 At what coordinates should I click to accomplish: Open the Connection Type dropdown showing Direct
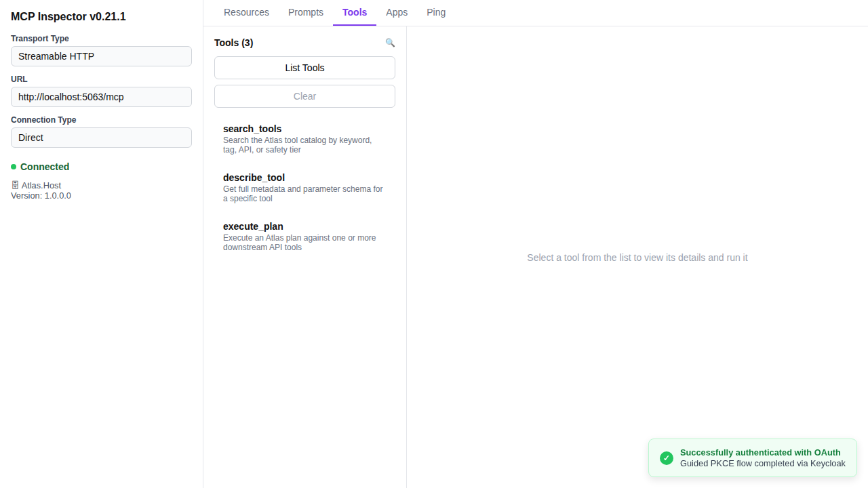tap(100, 138)
